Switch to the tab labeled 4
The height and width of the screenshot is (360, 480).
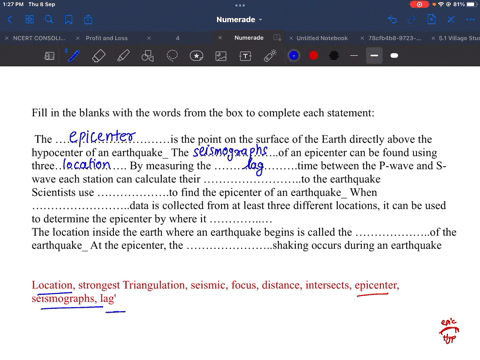(177, 38)
